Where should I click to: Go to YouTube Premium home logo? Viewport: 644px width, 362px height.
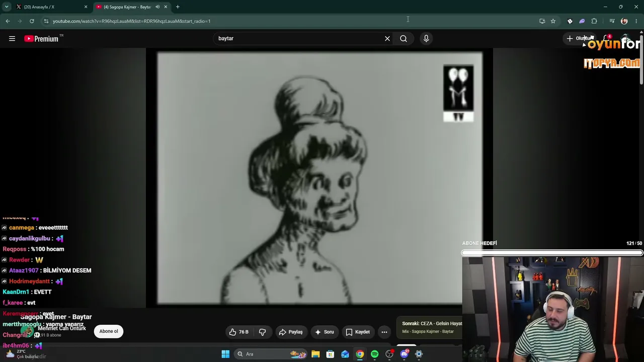point(41,39)
